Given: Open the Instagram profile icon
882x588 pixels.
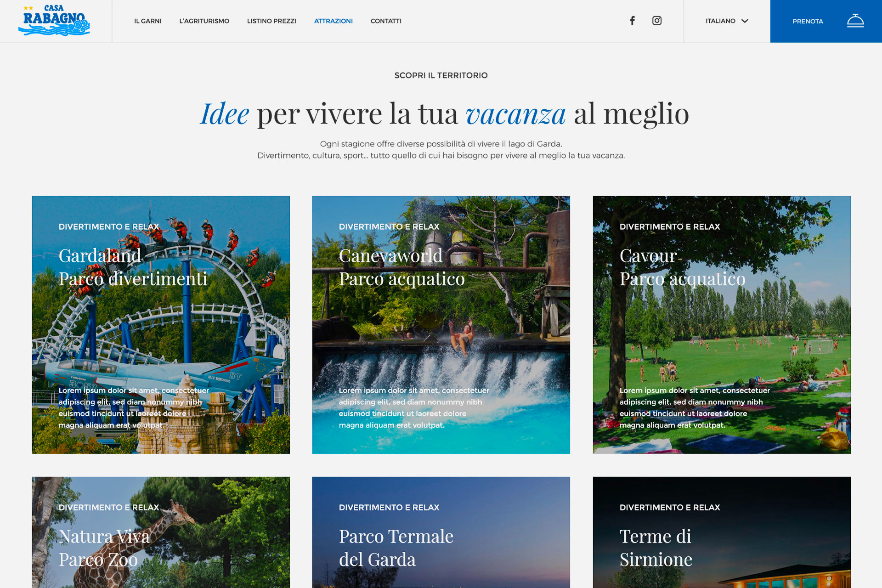Looking at the screenshot, I should pos(657,21).
